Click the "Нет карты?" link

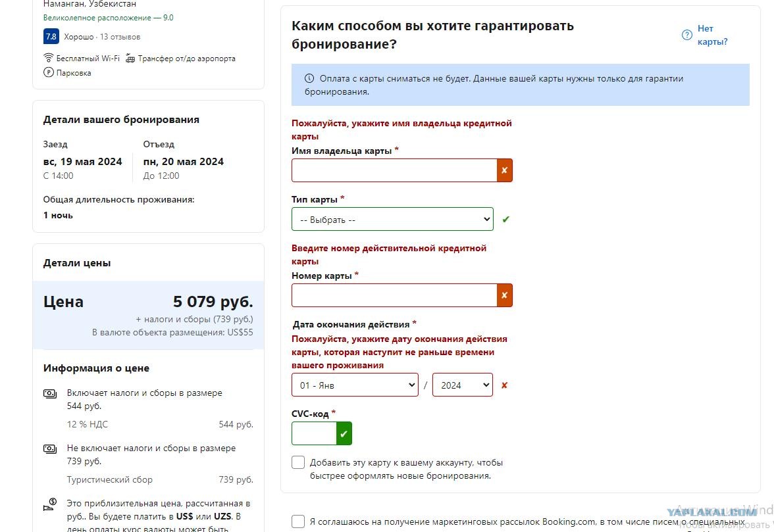click(712, 35)
